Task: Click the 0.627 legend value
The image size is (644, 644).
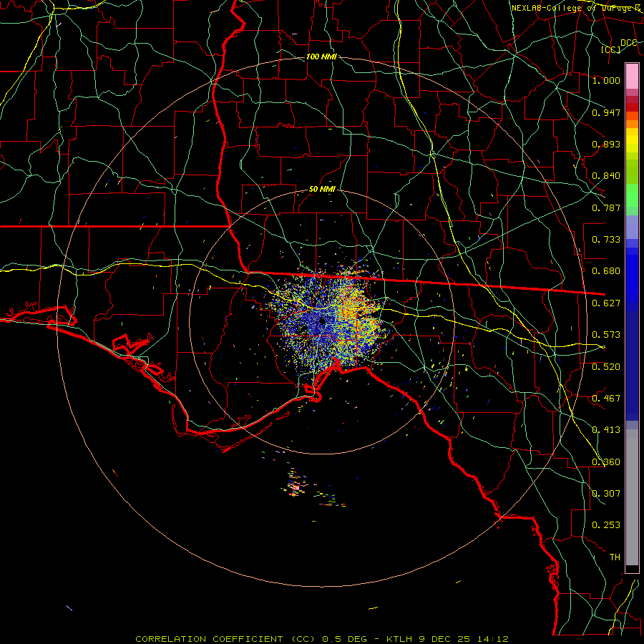Action: pos(606,303)
